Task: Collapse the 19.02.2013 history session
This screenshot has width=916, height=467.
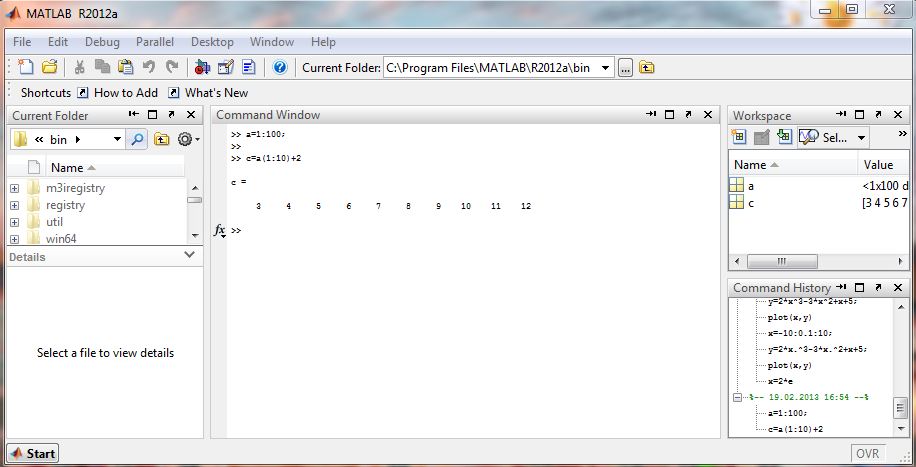Action: pyautogui.click(x=737, y=397)
